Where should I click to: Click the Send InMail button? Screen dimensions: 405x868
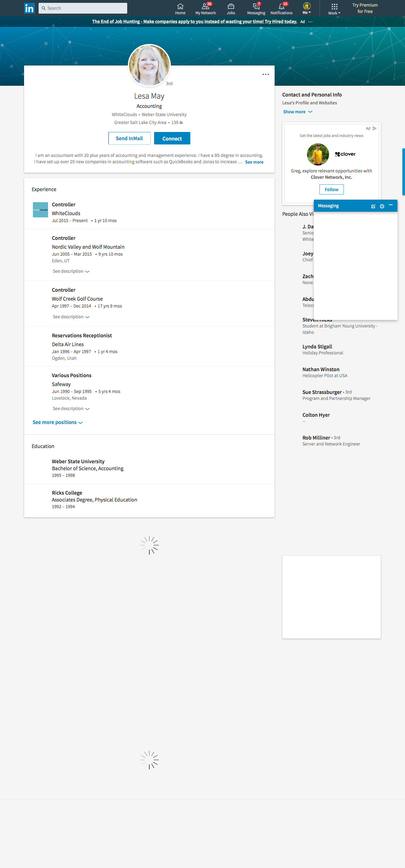(129, 139)
